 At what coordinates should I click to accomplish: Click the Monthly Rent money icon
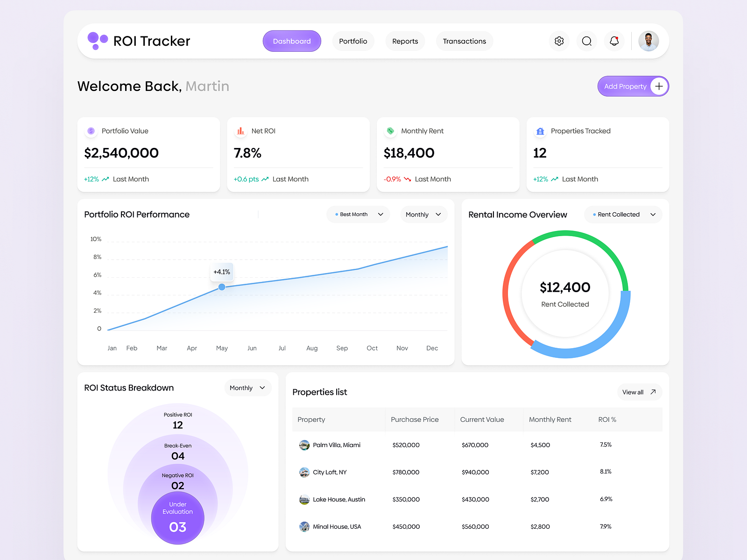click(390, 131)
